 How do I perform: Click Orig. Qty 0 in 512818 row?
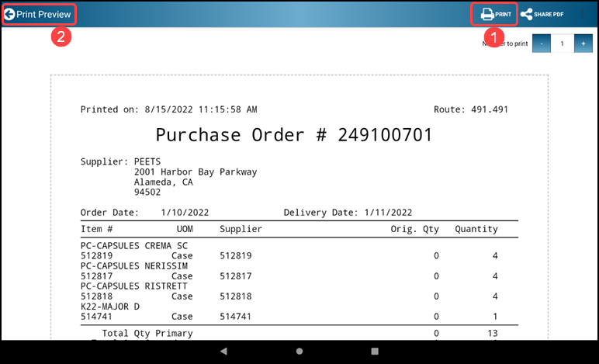tap(436, 296)
